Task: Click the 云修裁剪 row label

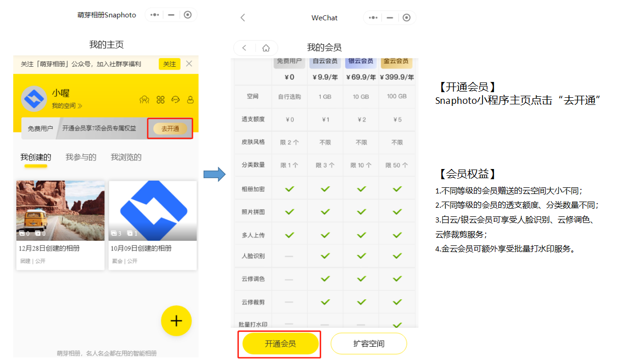Action: 253,302
